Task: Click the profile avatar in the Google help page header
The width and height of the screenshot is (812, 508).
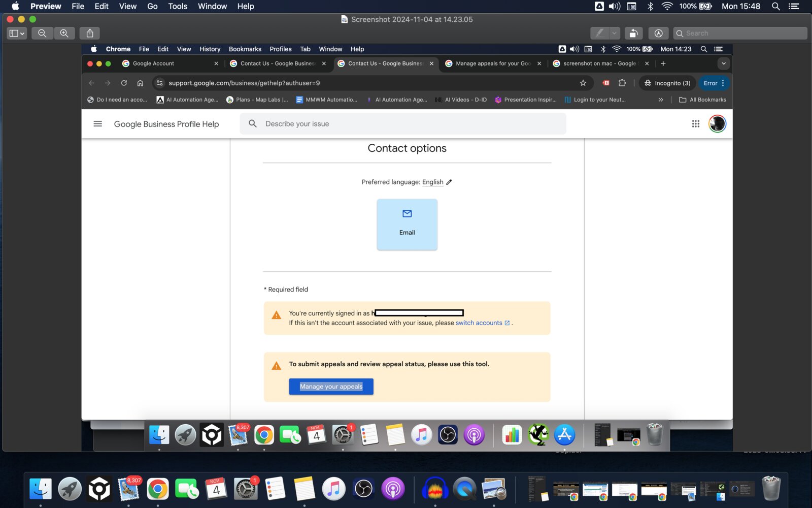Action: [717, 124]
